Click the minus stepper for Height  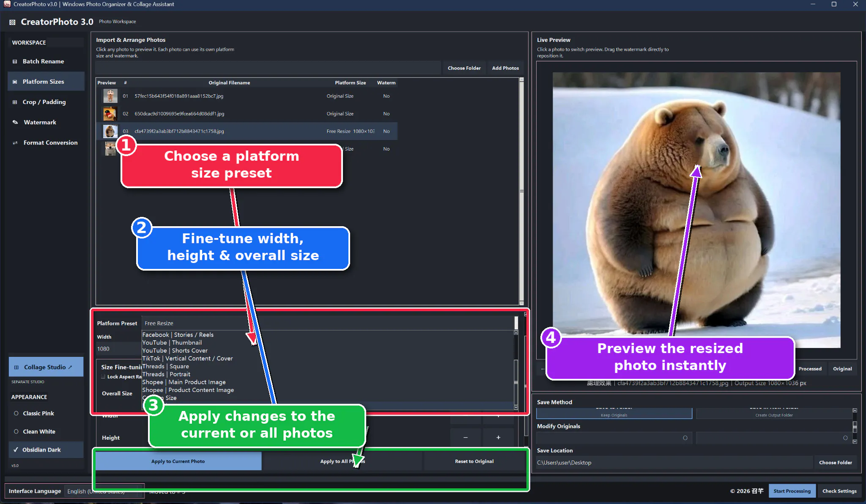click(x=466, y=438)
